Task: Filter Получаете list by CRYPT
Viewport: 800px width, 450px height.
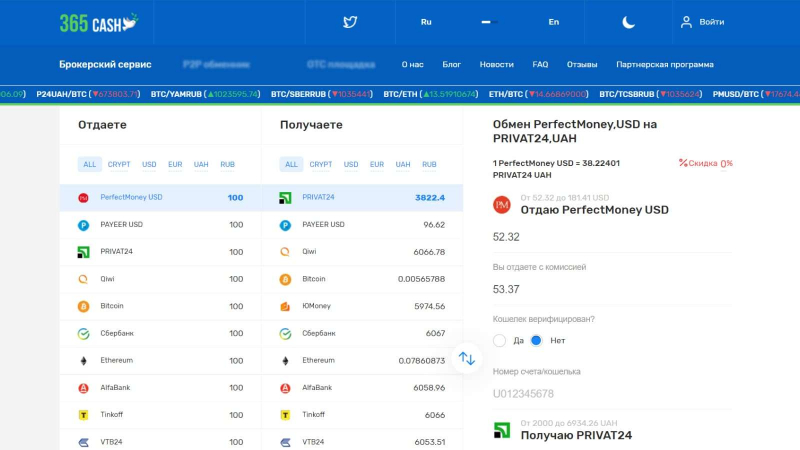Action: tap(320, 164)
